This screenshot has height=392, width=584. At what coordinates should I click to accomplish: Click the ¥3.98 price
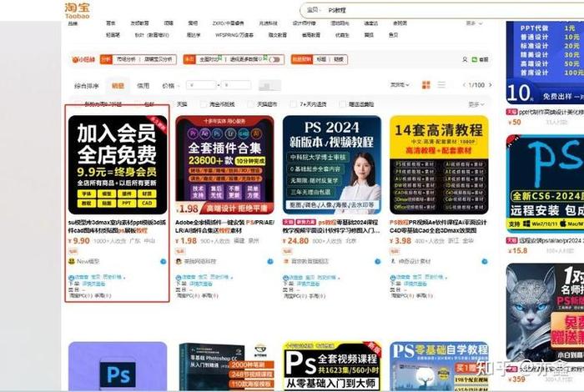tap(400, 241)
